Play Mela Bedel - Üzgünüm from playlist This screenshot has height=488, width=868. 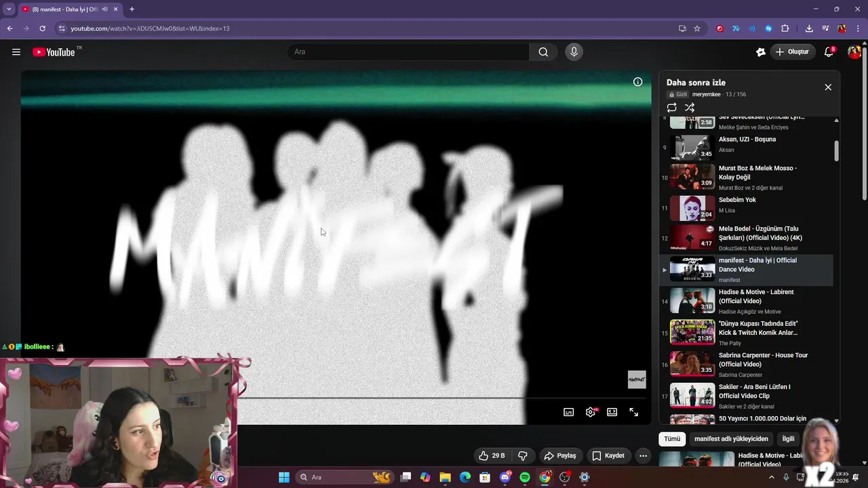[746, 239]
